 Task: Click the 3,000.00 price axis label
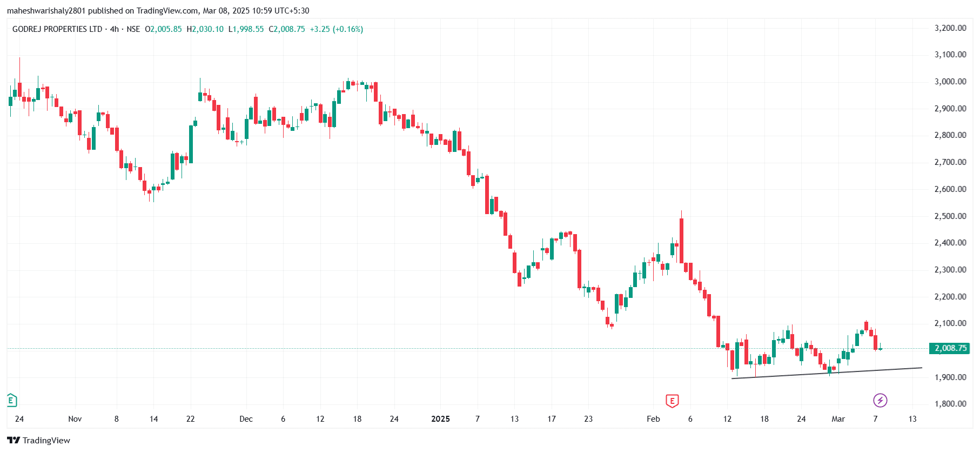coord(950,82)
